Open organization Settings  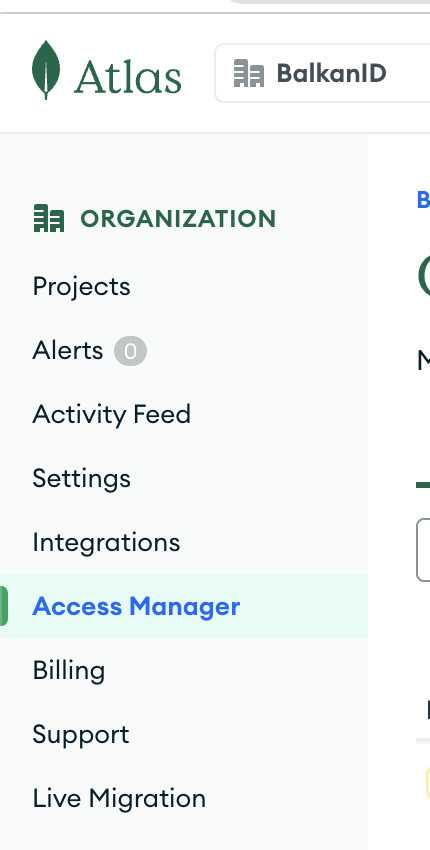click(81, 479)
